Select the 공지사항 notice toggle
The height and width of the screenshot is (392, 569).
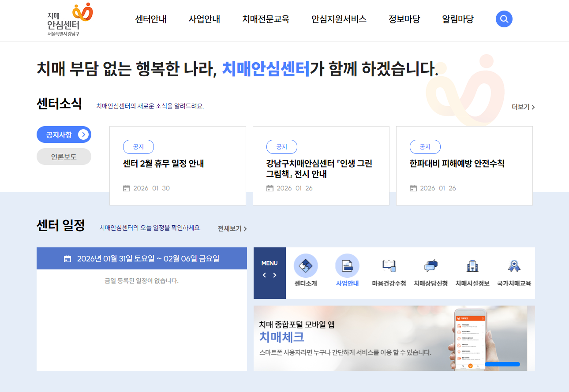pyautogui.click(x=64, y=134)
